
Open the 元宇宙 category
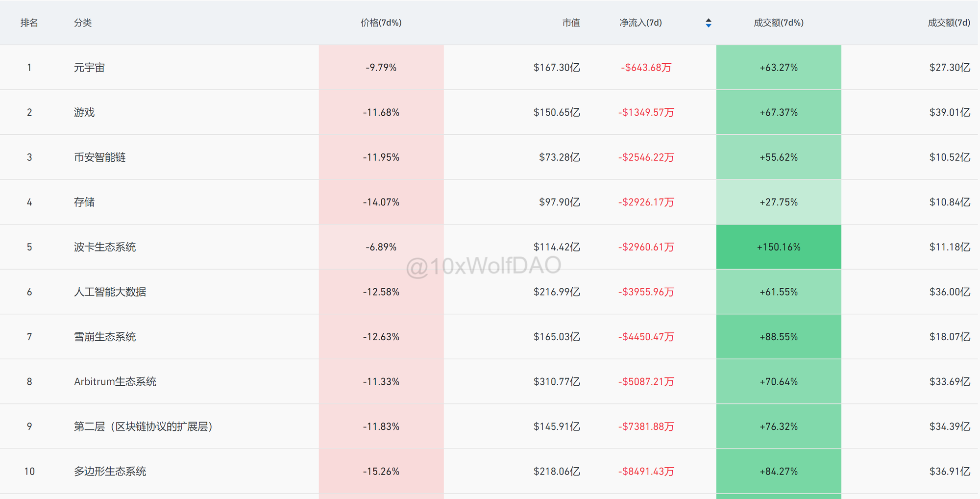(89, 68)
